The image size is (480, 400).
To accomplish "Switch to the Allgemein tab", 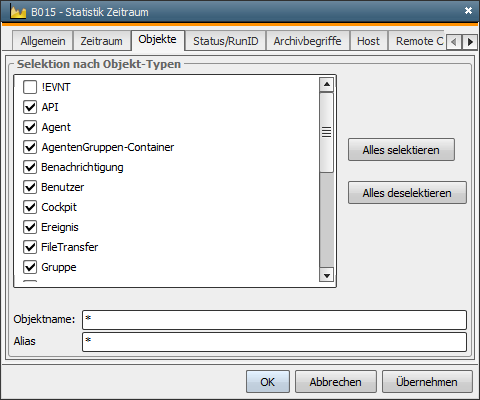I will click(43, 41).
